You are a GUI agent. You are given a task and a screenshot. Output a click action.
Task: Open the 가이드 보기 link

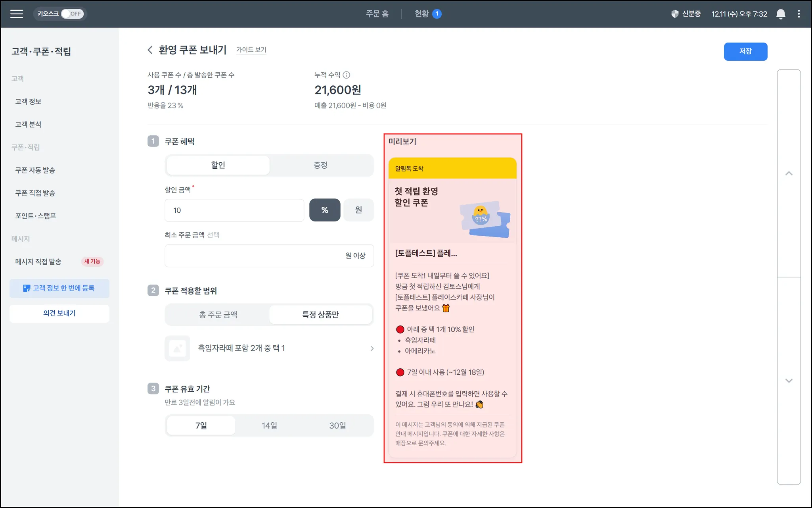251,50
